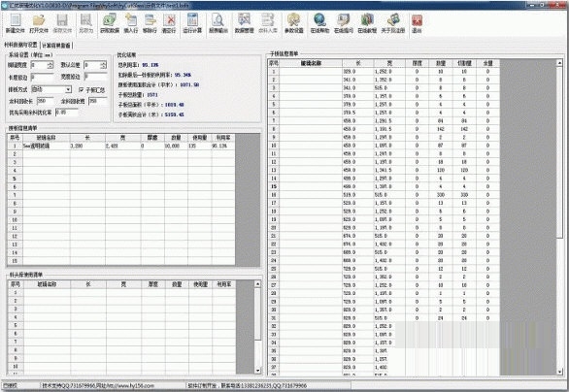Open report output magnifier icon

click(x=218, y=23)
